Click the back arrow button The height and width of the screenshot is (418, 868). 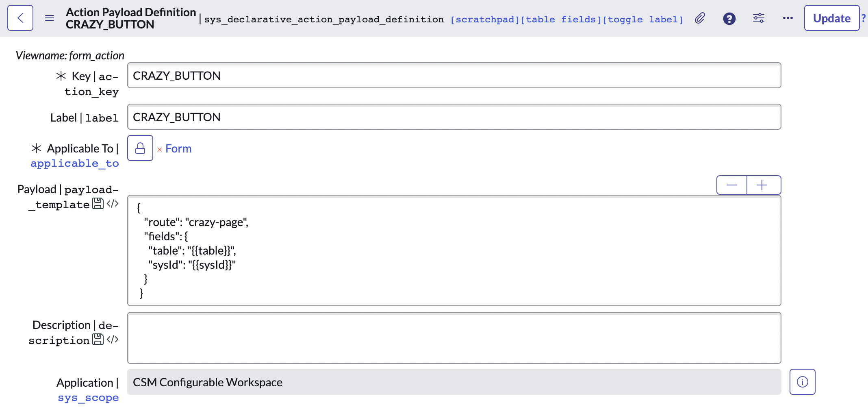(x=20, y=18)
